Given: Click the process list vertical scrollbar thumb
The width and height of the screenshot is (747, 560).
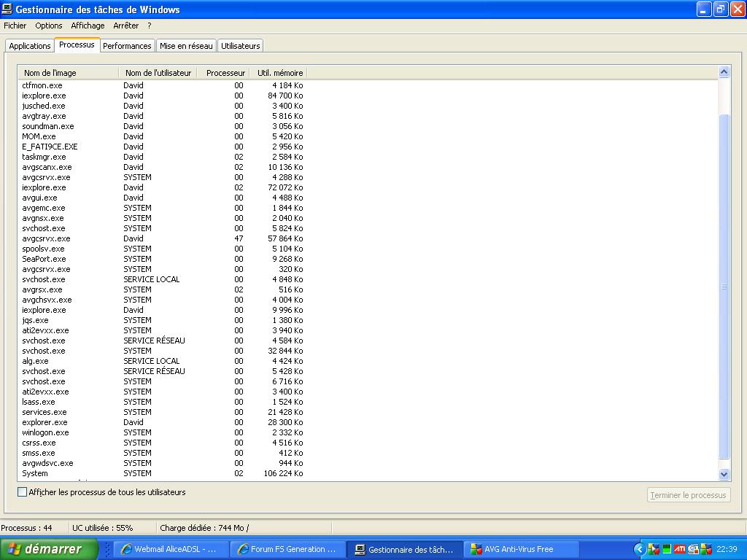Looking at the screenshot, I should click(x=724, y=287).
